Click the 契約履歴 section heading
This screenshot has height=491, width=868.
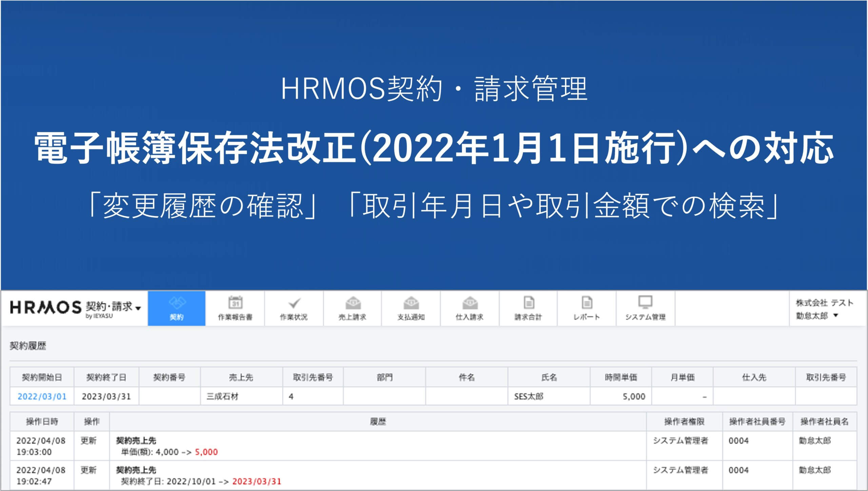[28, 346]
